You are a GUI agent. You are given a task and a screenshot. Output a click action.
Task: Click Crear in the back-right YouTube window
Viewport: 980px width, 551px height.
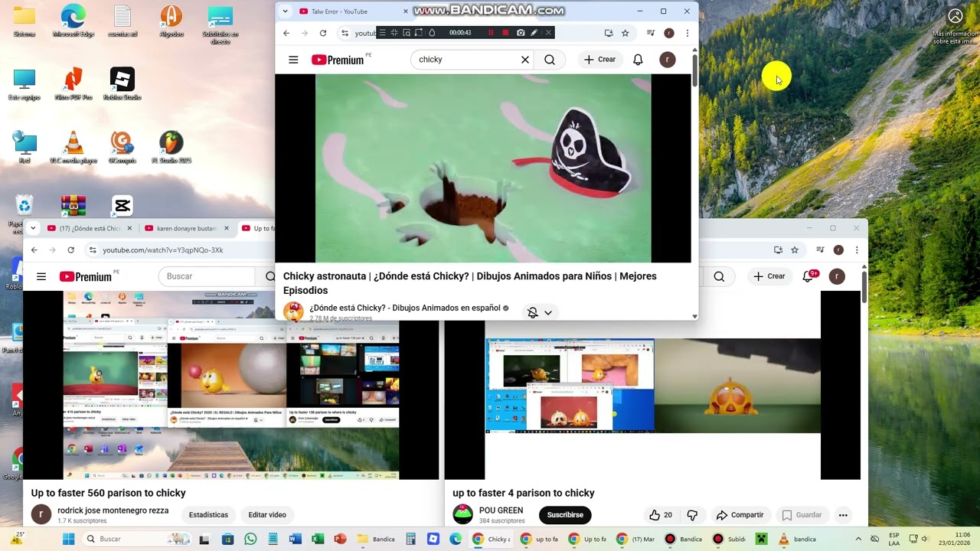769,276
